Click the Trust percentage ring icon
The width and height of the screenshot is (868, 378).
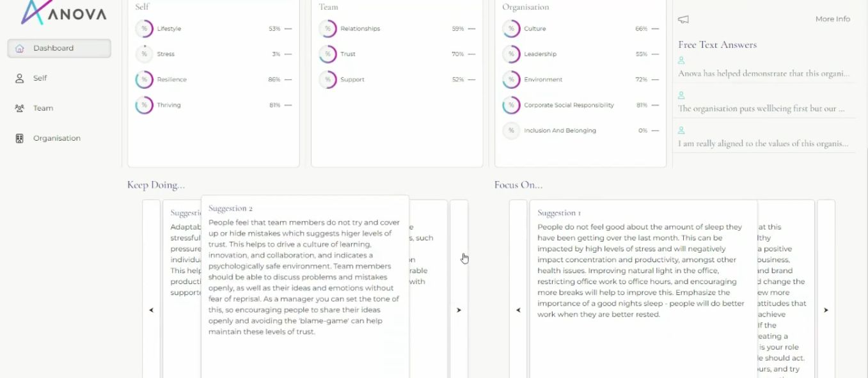(327, 54)
